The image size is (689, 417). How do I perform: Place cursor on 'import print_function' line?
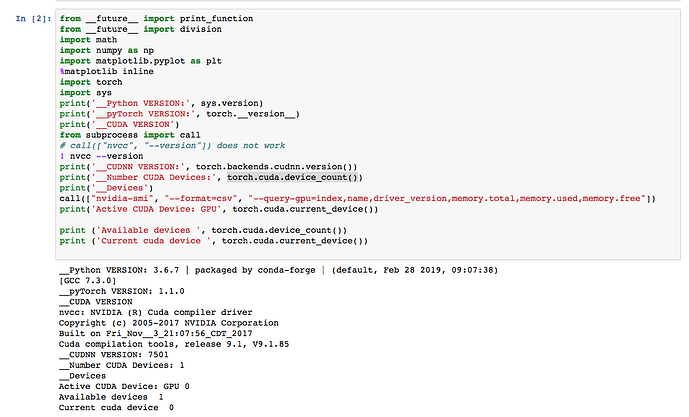click(x=156, y=18)
